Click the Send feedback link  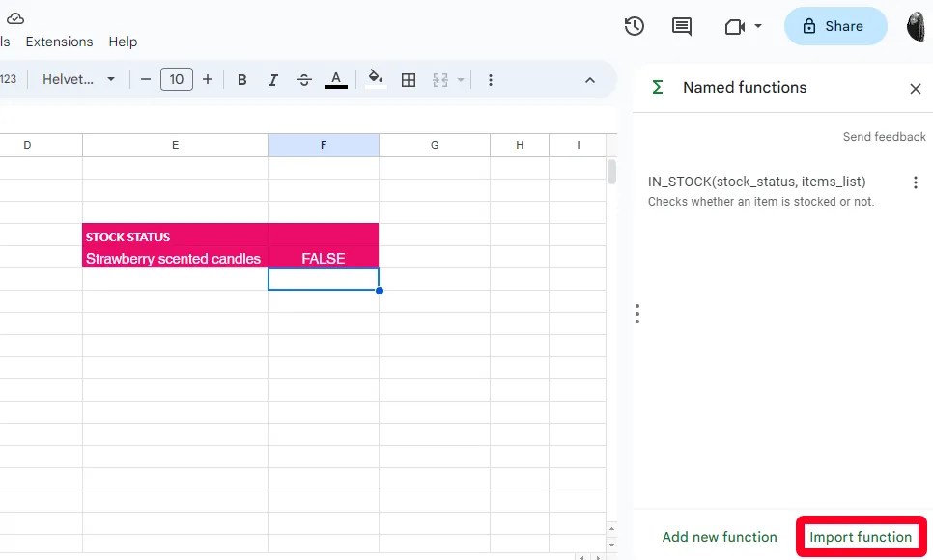click(x=884, y=136)
